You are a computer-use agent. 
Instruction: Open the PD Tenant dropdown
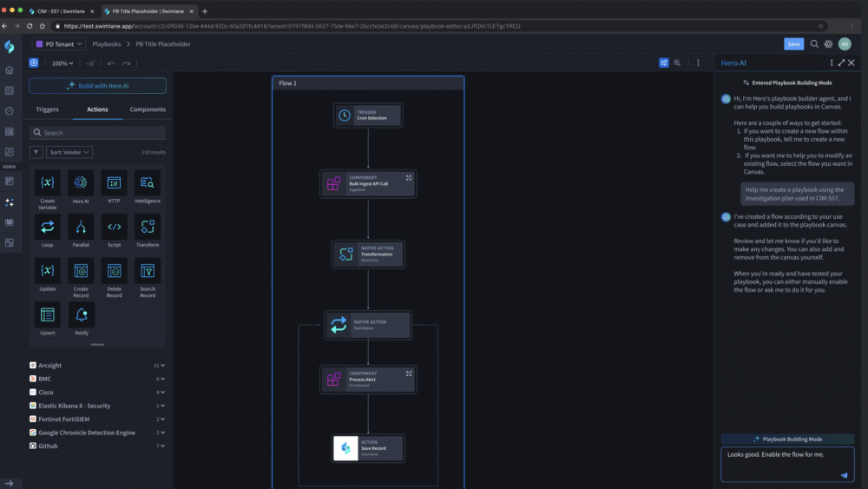pos(59,43)
